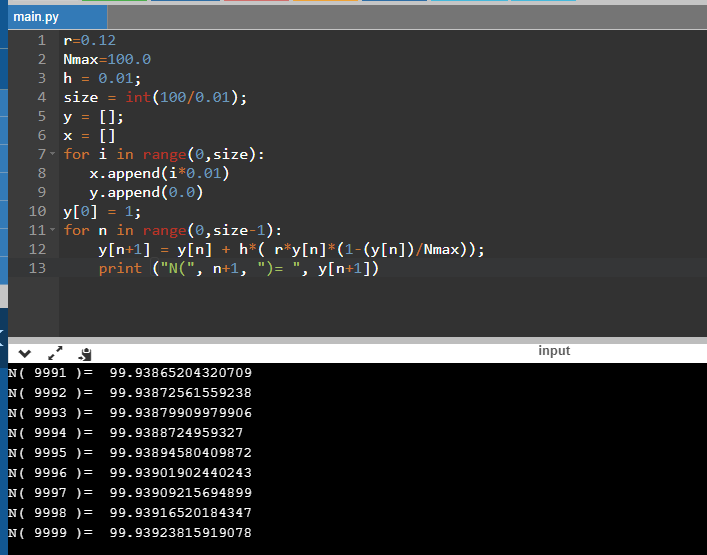This screenshot has height=555, width=707.
Task: Click the N( 9991 ) output row
Action: tap(130, 373)
